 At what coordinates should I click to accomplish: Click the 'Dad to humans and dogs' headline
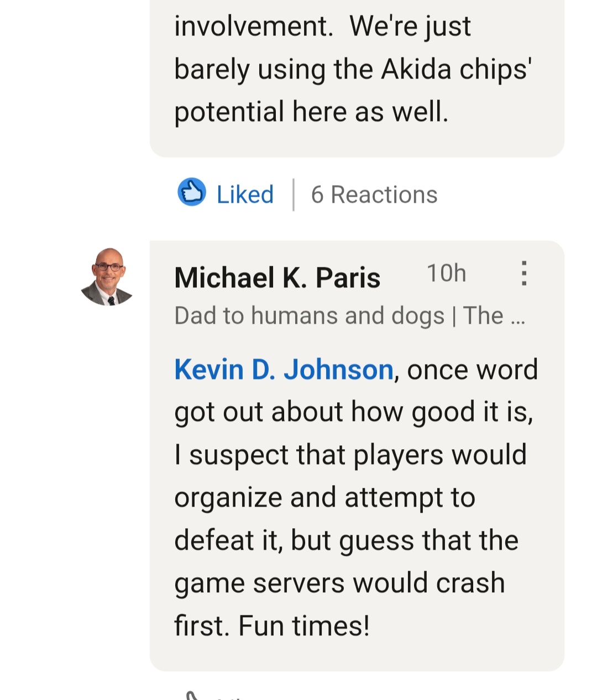point(310,316)
